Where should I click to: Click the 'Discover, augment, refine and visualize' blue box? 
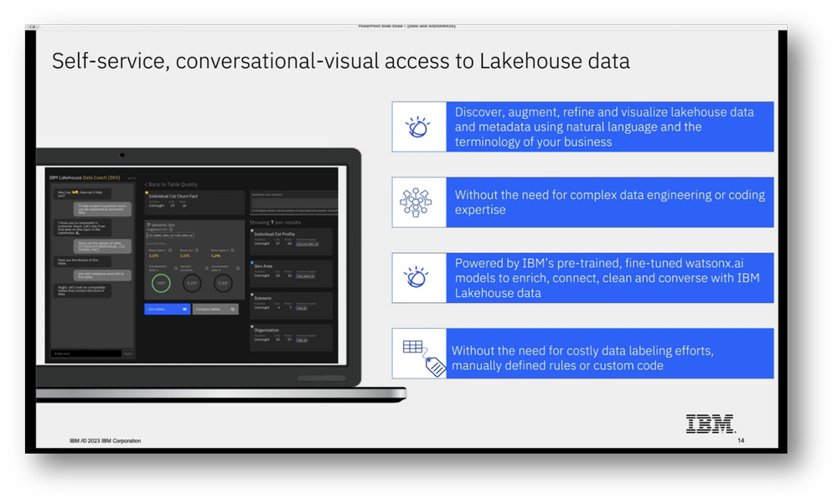[610, 127]
